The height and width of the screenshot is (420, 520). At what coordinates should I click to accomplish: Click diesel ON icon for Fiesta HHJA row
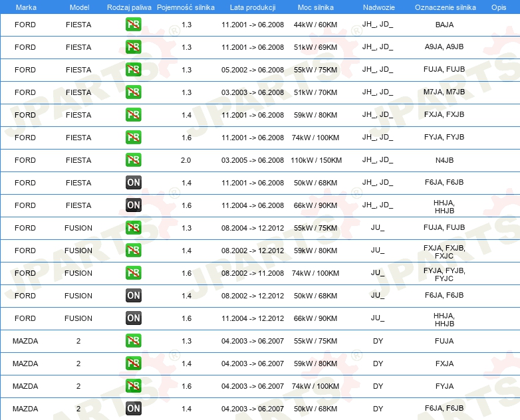coord(133,205)
